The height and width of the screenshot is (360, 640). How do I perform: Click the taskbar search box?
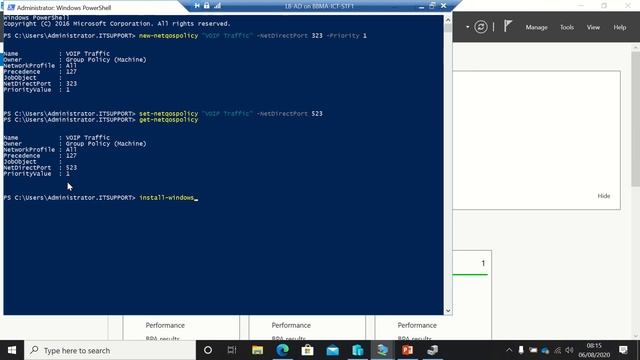(110, 350)
